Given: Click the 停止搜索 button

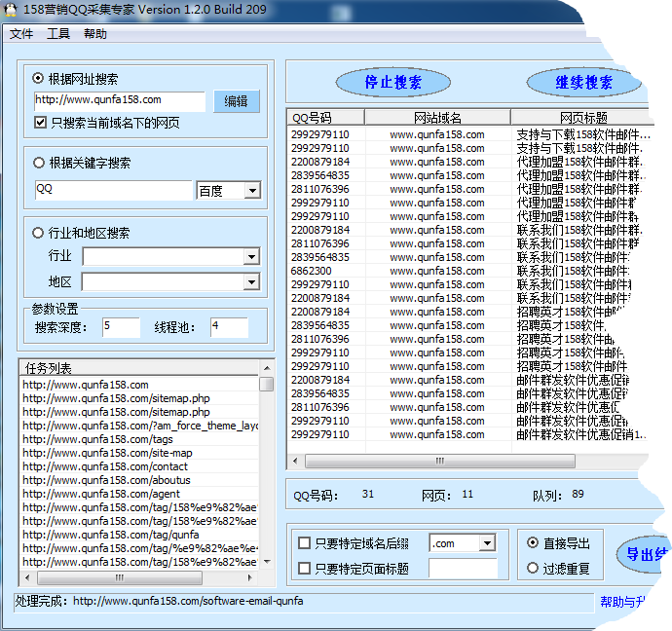Looking at the screenshot, I should 393,82.
